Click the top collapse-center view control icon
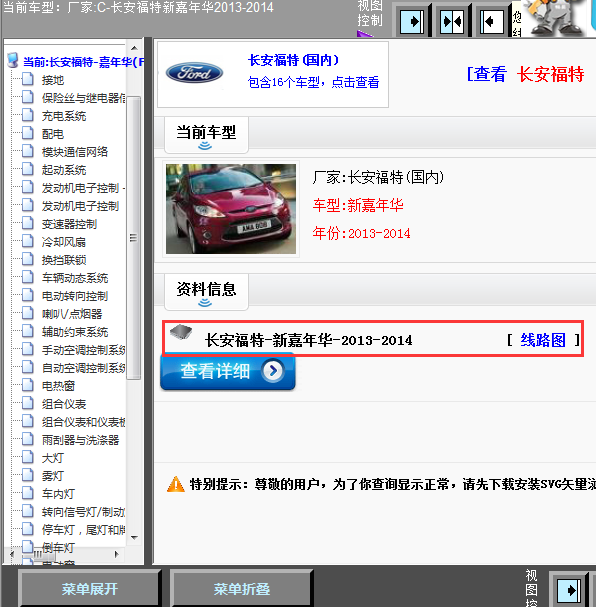Image resolution: width=596 pixels, height=607 pixels. (x=452, y=22)
